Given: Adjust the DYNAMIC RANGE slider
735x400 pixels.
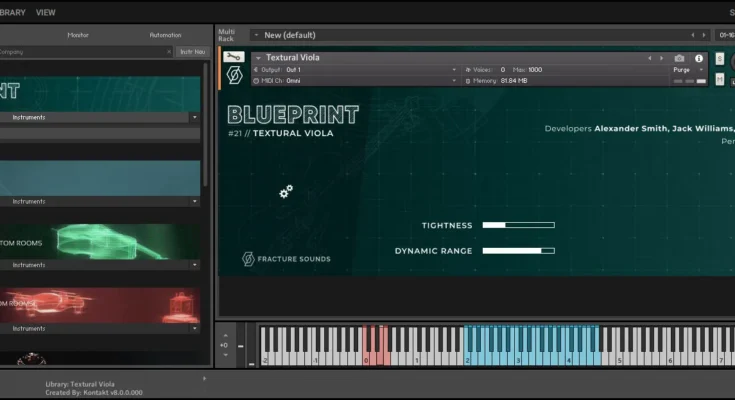Looking at the screenshot, I should point(518,251).
